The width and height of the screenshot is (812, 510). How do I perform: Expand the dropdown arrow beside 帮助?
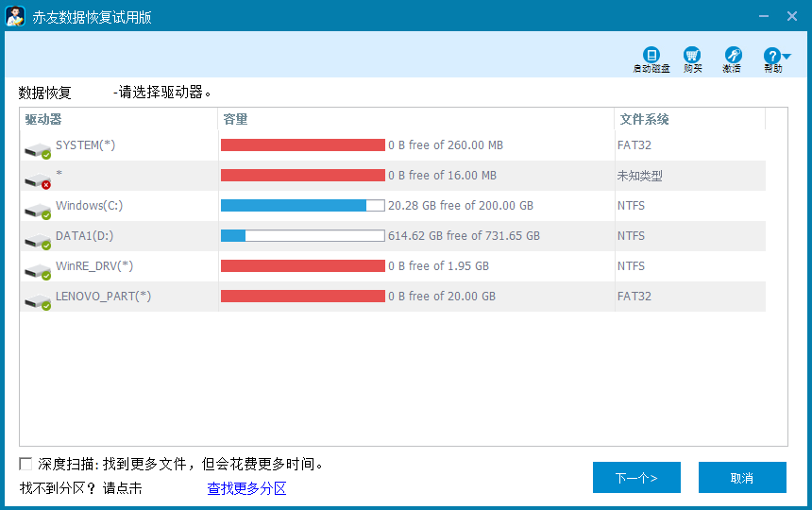(x=787, y=57)
